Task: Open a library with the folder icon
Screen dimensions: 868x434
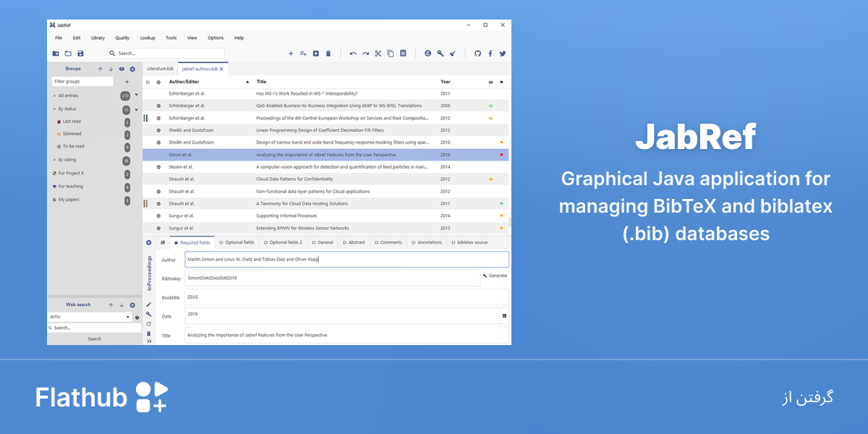Action: click(x=68, y=54)
